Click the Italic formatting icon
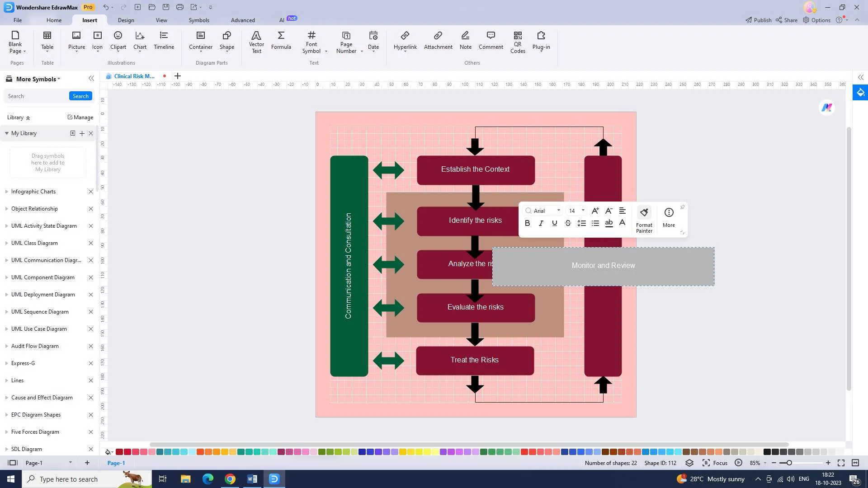This screenshot has height=488, width=868. (541, 223)
